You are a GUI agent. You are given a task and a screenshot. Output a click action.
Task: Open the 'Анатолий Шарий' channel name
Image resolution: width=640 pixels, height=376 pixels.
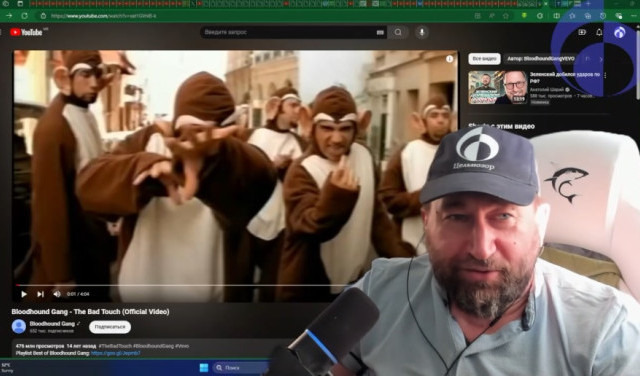click(x=547, y=89)
